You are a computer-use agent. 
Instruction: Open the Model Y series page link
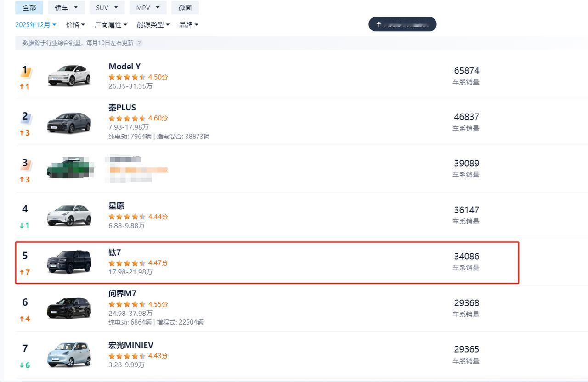point(124,66)
